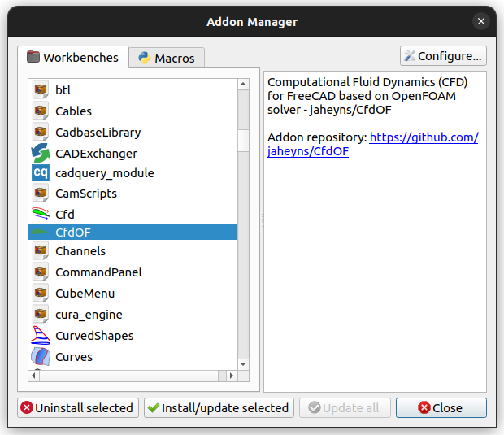Screen dimensions: 504x435
Task: Click the btl workbench icon
Action: point(40,89)
